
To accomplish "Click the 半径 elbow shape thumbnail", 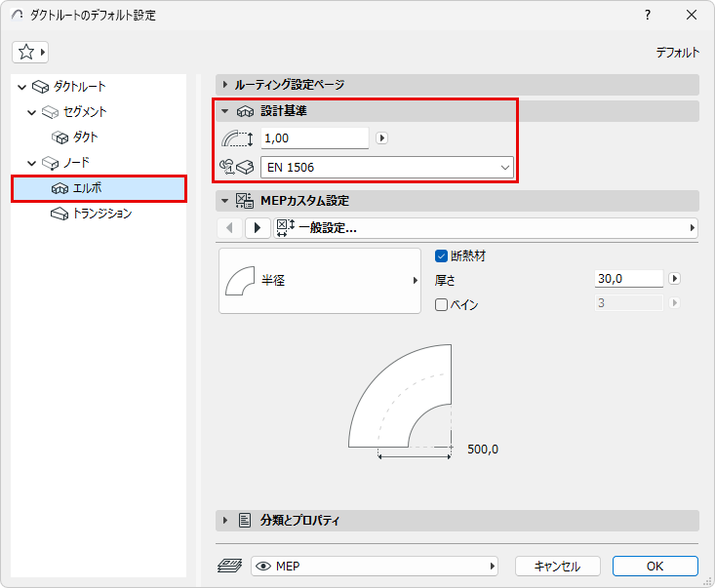I will 240,281.
